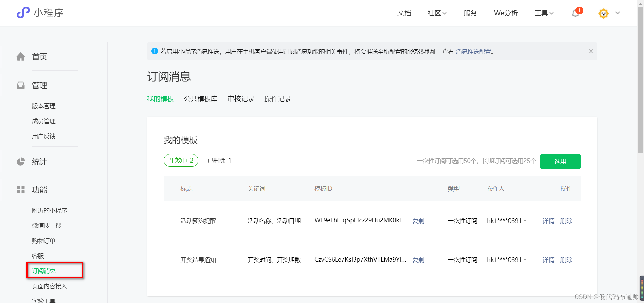Delete the 活动预约提醒 template
This screenshot has height=303, width=644.
tap(566, 221)
